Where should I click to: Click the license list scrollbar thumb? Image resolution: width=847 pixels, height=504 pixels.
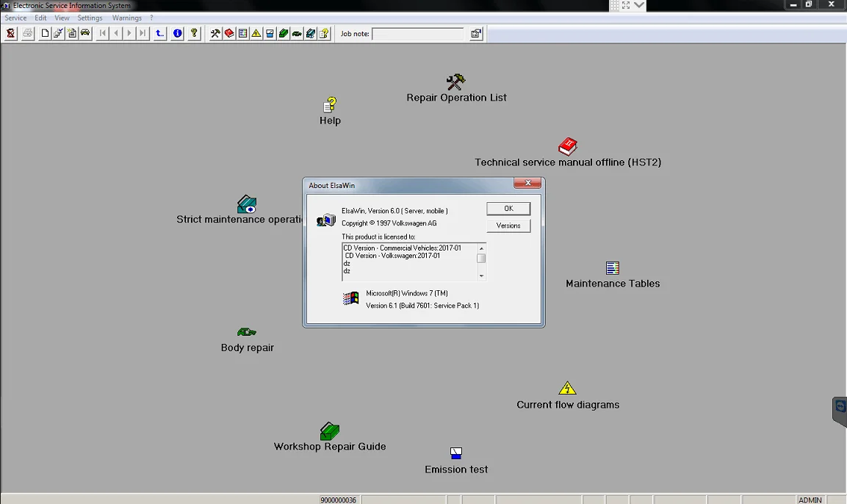tap(481, 258)
